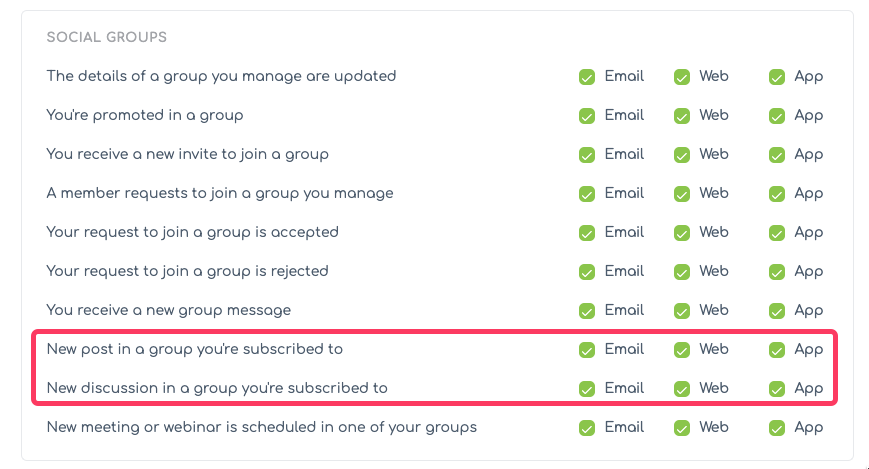Uncheck Email for group details updated
This screenshot has width=869, height=469.
pos(587,77)
